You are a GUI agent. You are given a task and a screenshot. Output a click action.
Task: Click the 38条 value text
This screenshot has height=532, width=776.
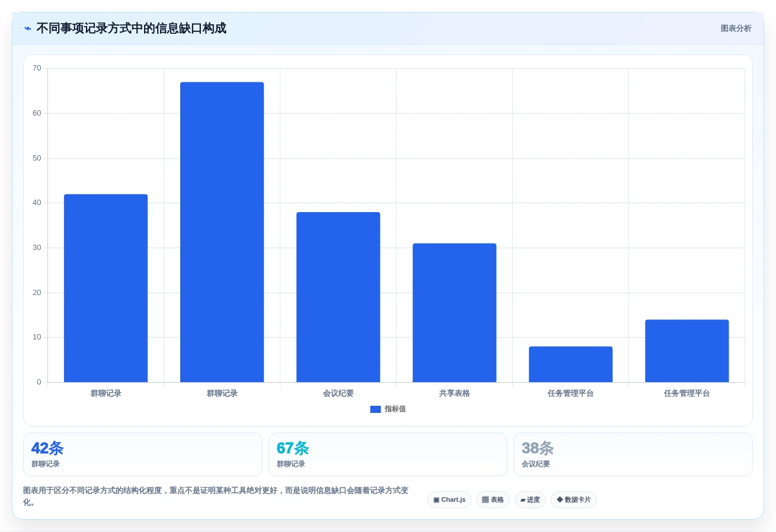coord(538,448)
